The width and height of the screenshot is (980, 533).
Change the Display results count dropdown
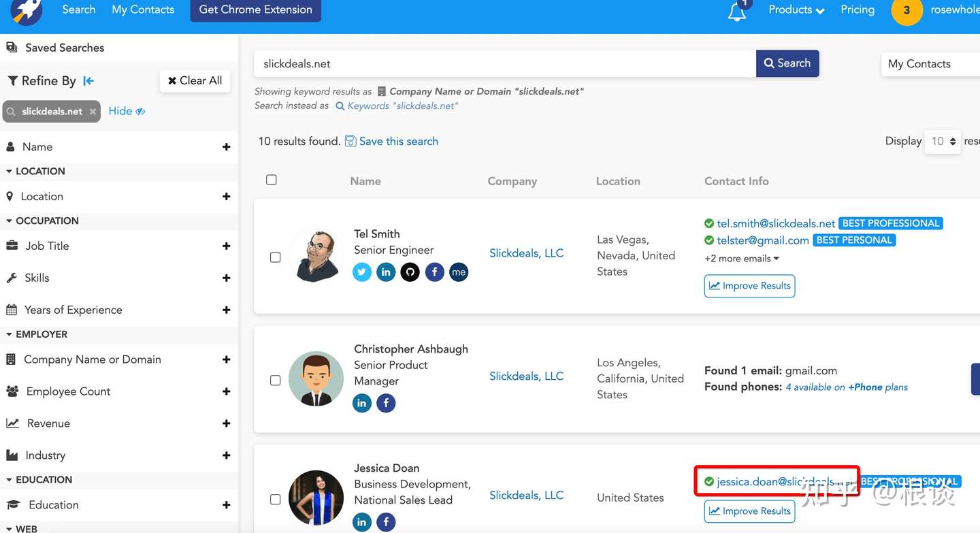point(942,142)
